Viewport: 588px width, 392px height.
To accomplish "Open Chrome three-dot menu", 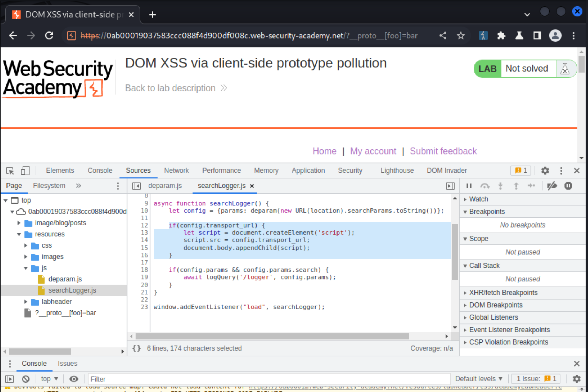I will tap(574, 36).
